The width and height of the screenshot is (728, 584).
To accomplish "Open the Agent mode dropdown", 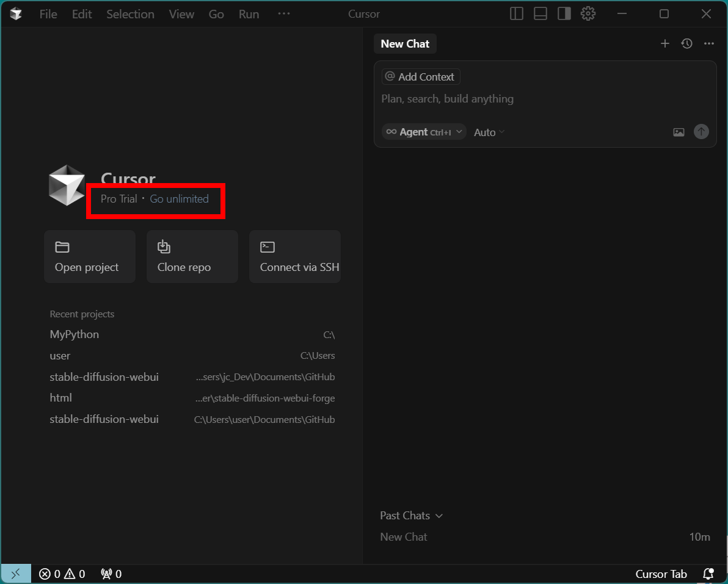I will coord(424,132).
